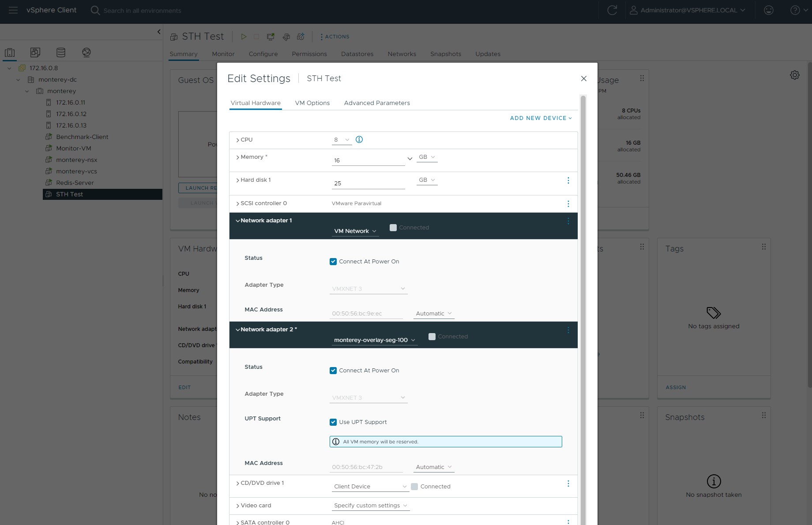Click ADD NEW DEVICE button
Viewport: 812px width, 525px height.
point(541,118)
